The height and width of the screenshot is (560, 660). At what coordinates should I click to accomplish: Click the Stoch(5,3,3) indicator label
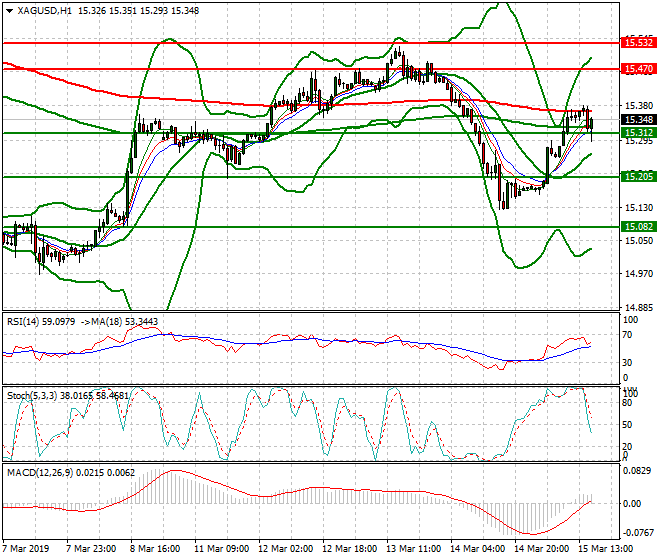tap(31, 396)
